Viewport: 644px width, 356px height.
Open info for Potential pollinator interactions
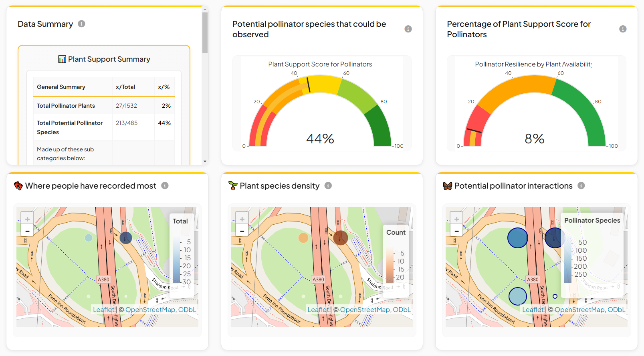[x=581, y=186]
